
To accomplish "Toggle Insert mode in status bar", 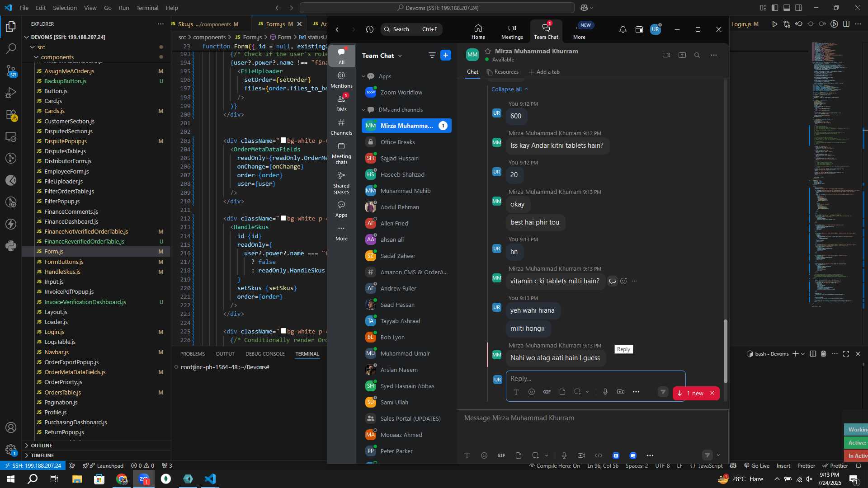I will point(783,466).
